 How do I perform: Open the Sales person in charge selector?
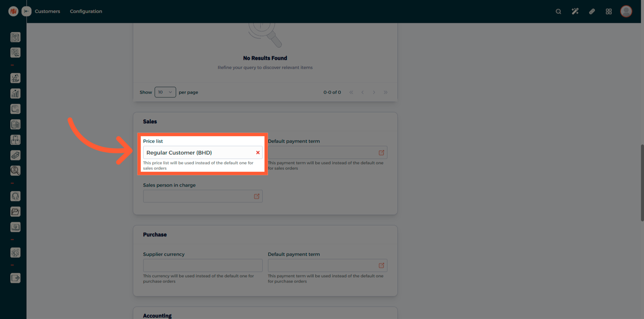pyautogui.click(x=256, y=196)
